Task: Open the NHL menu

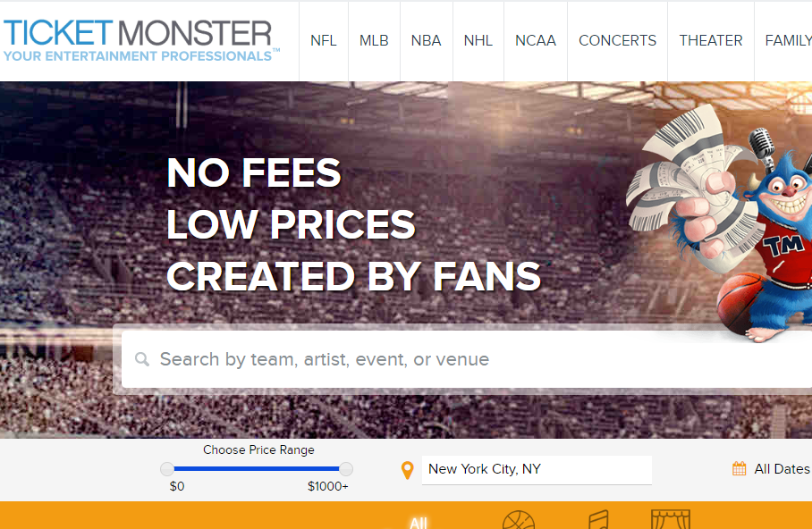Action: [x=478, y=41]
